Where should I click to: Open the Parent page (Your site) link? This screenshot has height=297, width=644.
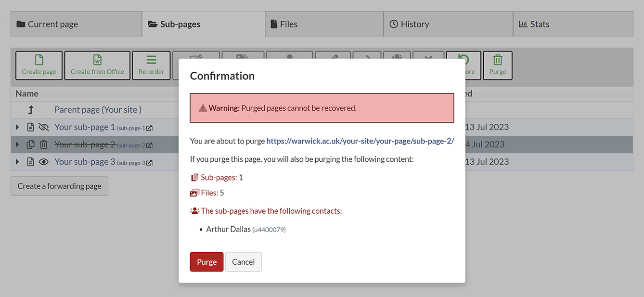98,110
